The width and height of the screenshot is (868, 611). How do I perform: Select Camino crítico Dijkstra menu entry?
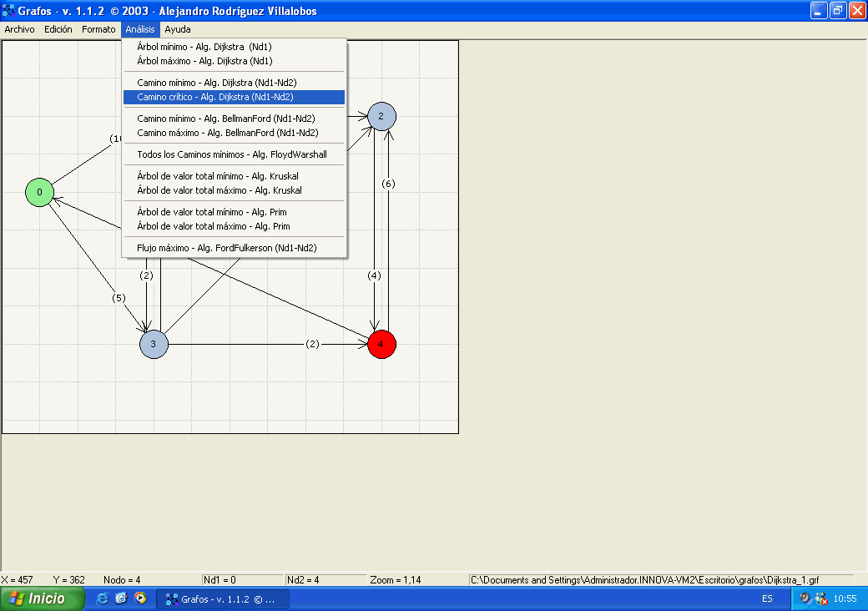(216, 97)
